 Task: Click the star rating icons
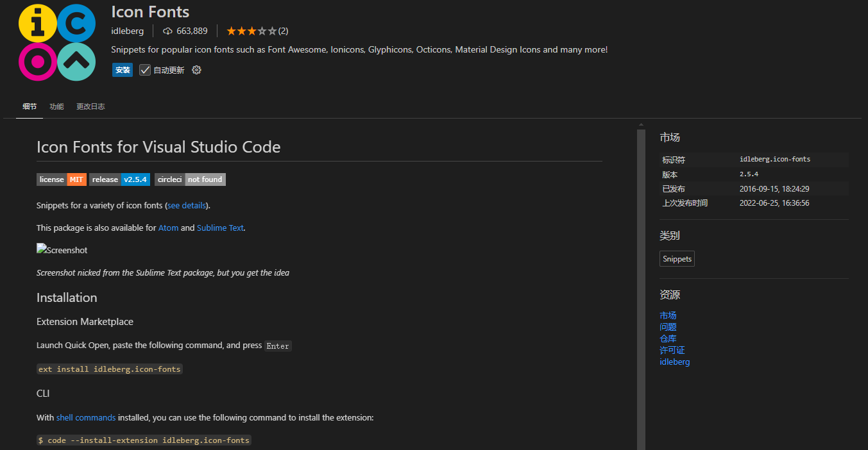coord(251,31)
